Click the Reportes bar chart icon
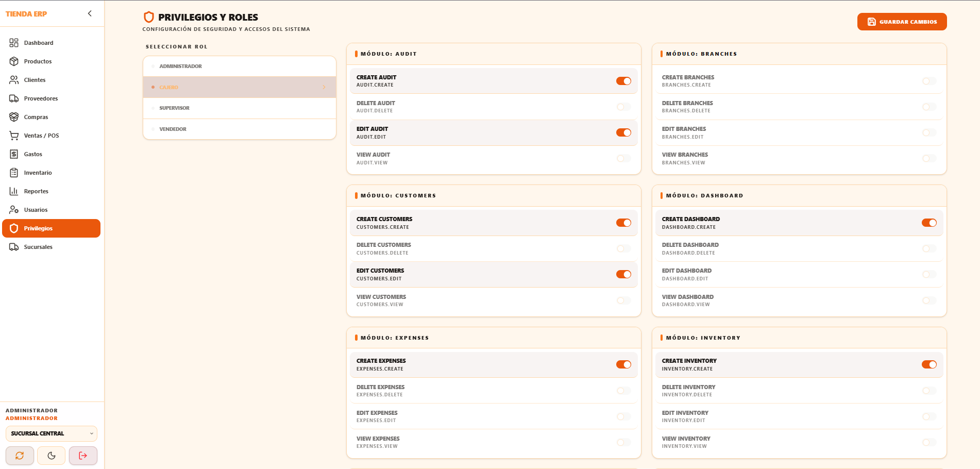 coord(14,191)
